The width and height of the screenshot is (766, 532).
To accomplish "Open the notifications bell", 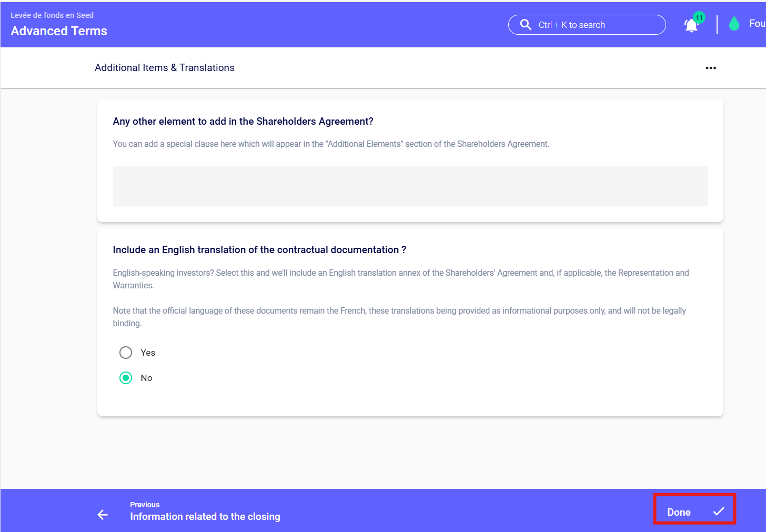I will 691,26.
